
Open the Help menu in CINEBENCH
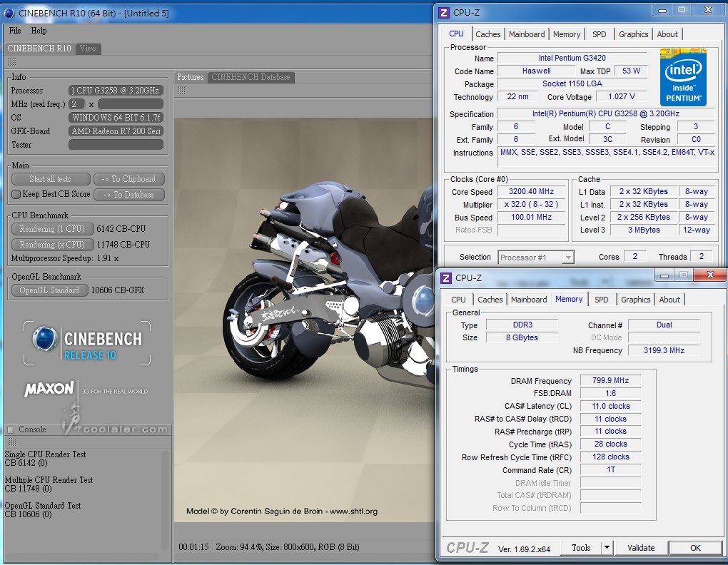coord(39,31)
